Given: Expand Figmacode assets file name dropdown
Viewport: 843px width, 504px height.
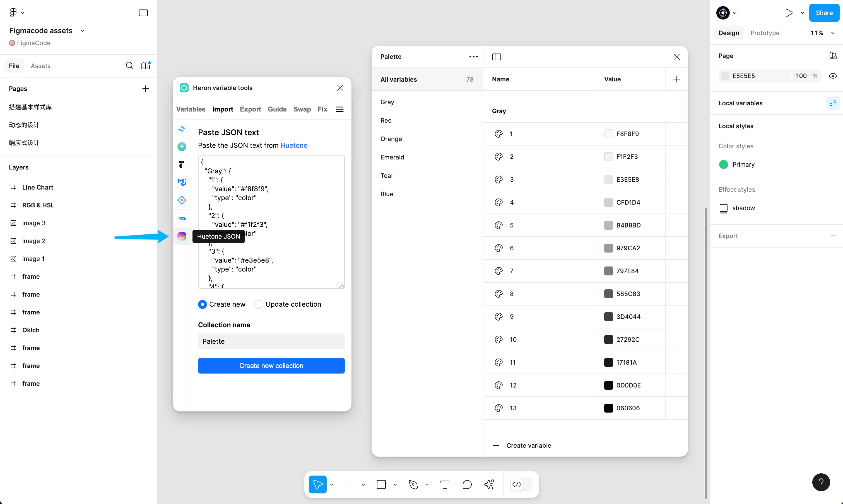Looking at the screenshot, I should 82,31.
